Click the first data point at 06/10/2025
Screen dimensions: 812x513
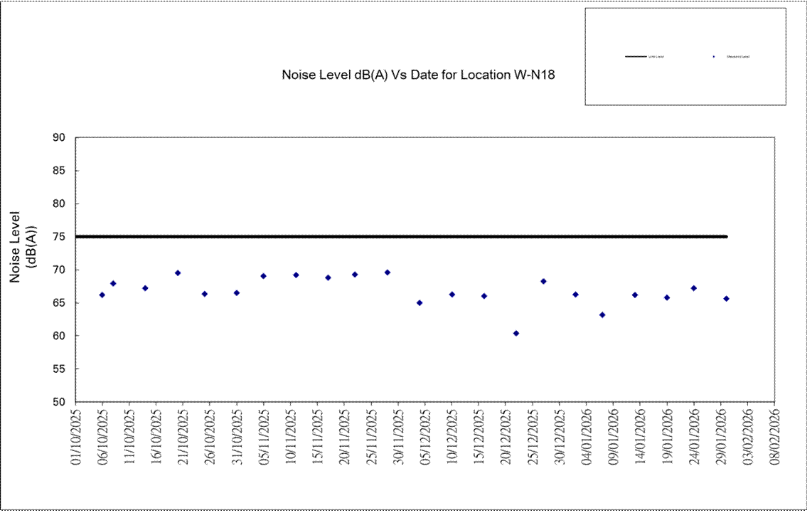pos(102,295)
